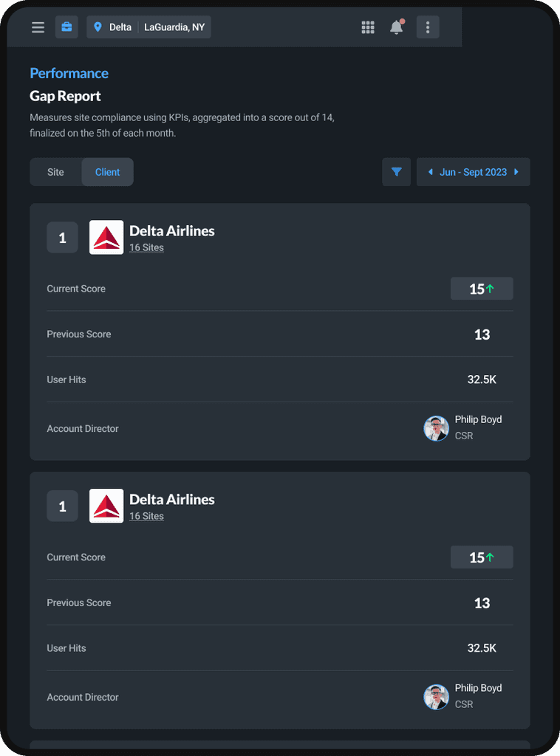Click Delta Airlines logo in second card
Image resolution: width=560 pixels, height=756 pixels.
tap(106, 506)
